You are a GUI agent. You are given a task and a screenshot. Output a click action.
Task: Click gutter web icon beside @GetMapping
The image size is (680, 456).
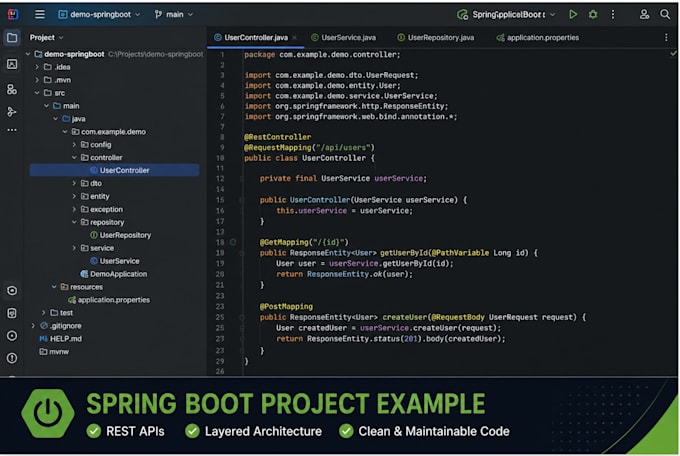click(x=233, y=242)
